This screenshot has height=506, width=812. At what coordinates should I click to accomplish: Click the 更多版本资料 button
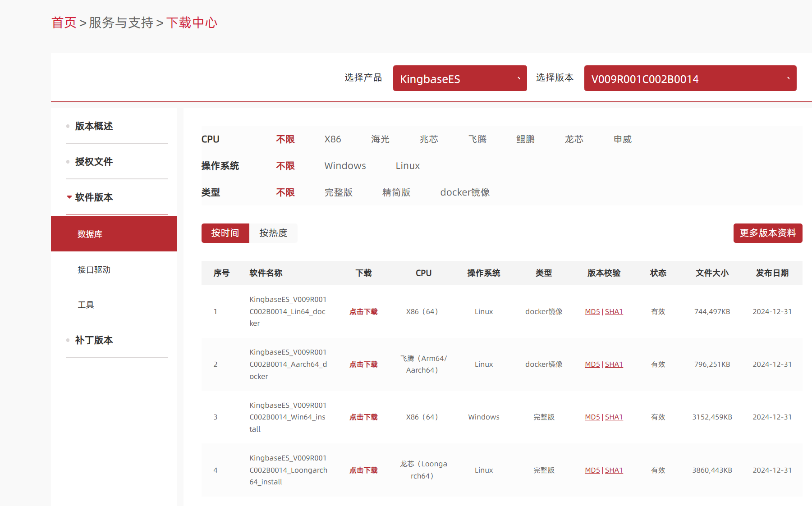click(768, 233)
